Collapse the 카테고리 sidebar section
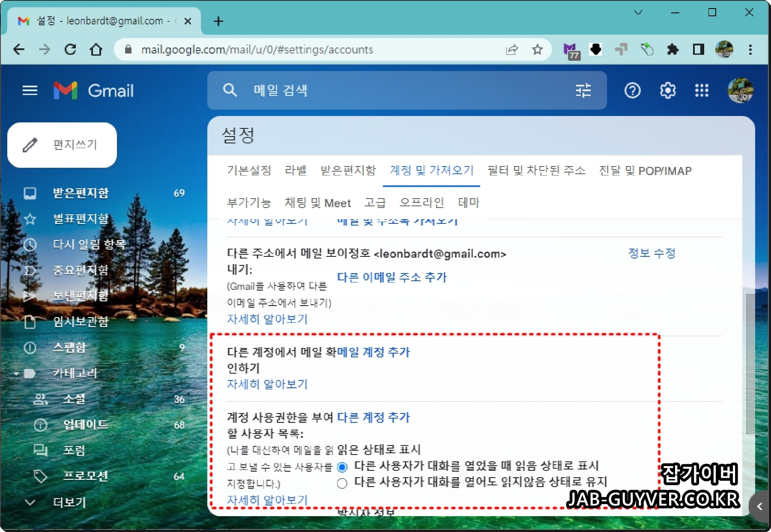 16,373
